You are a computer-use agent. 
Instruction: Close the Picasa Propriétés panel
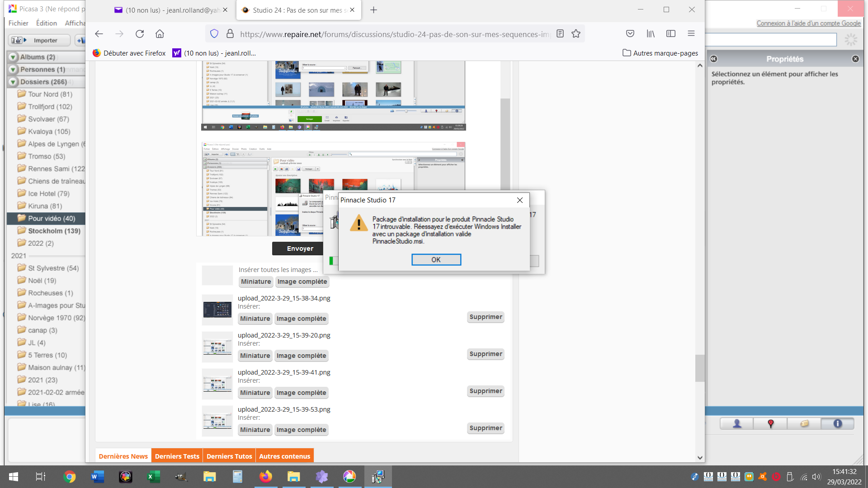(x=855, y=59)
